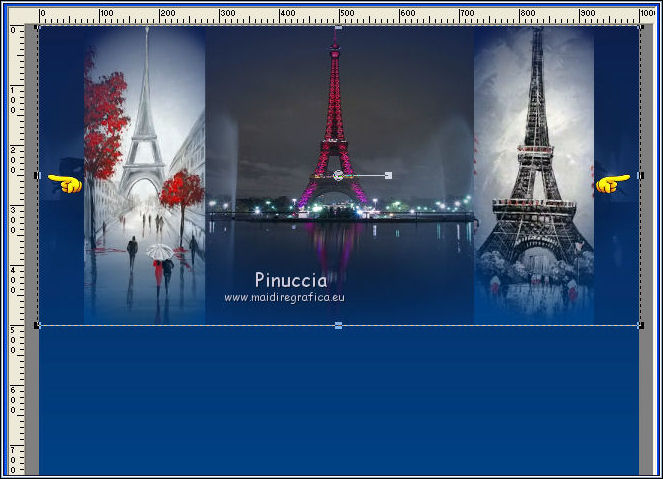The height and width of the screenshot is (479, 663).
Task: Select the top-center selection handle
Action: click(338, 27)
